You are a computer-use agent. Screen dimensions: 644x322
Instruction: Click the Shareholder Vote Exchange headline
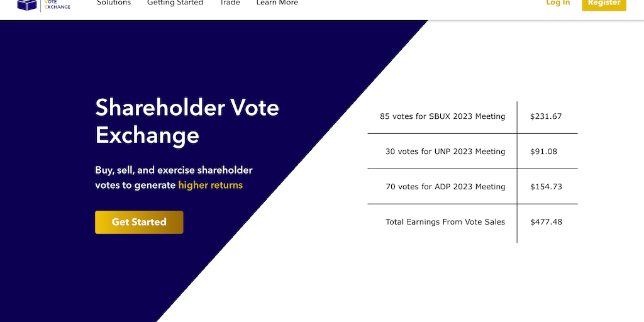[x=187, y=121]
